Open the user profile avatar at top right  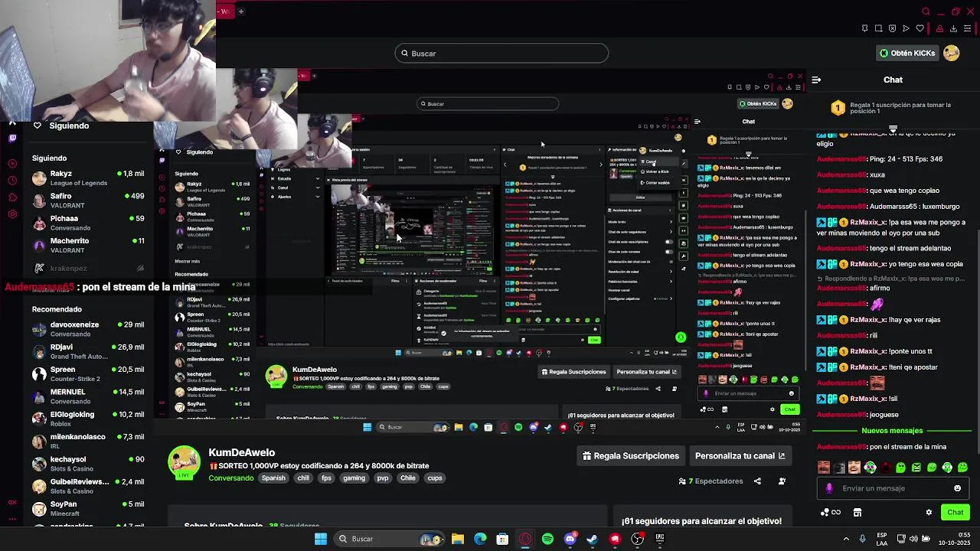[x=951, y=53]
